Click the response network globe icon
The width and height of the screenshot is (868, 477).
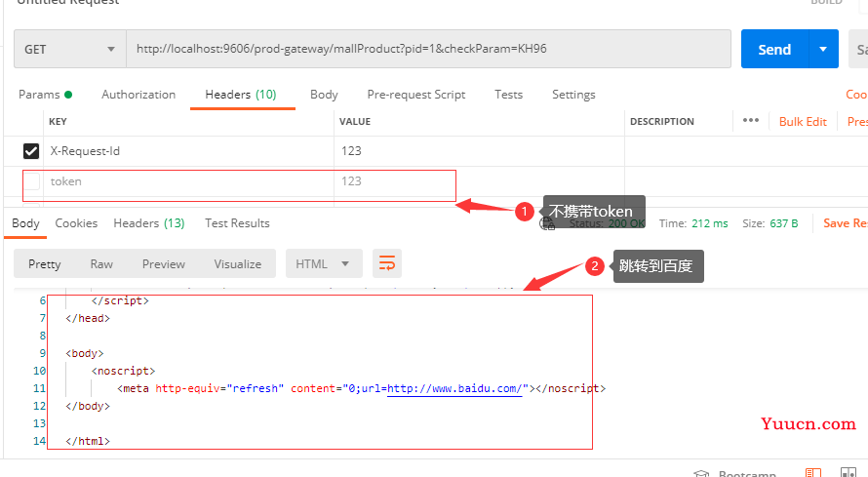(547, 223)
